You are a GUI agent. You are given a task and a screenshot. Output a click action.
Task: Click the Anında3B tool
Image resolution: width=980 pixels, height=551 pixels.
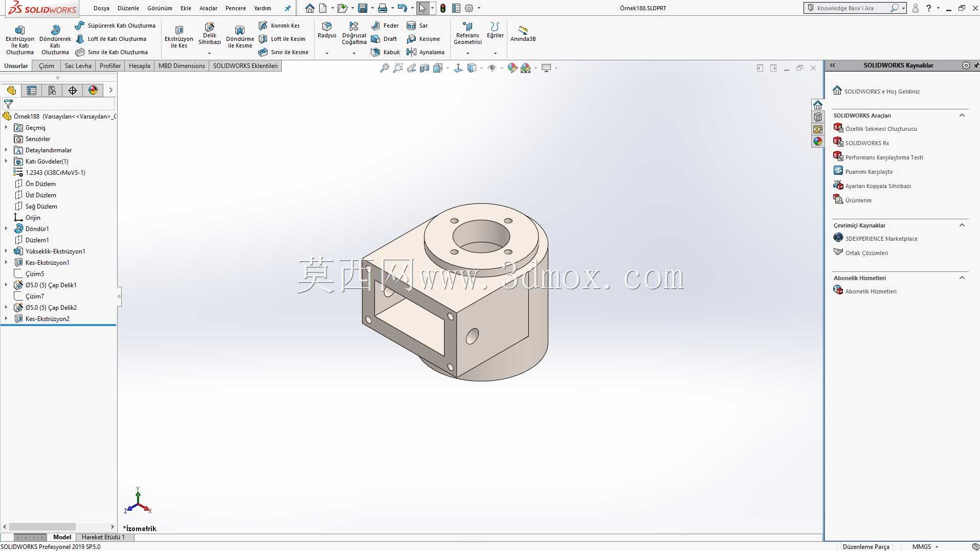point(523,34)
